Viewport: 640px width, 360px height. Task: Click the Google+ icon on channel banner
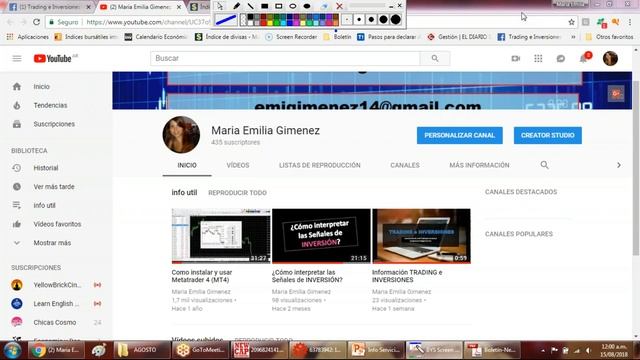point(616,93)
